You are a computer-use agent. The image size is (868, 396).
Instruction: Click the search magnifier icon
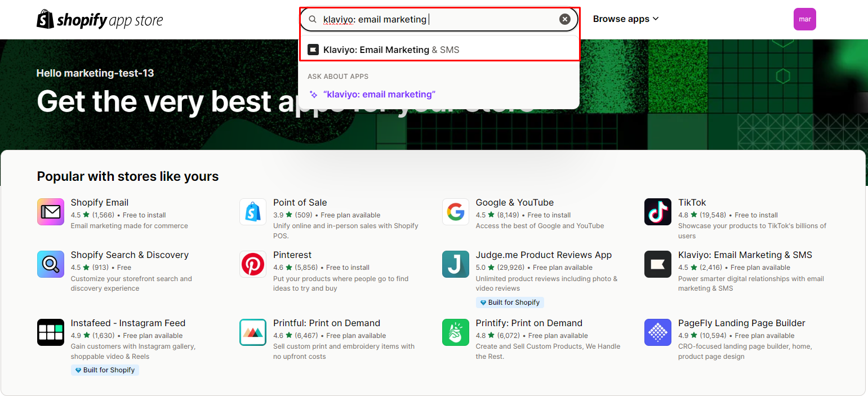[x=312, y=19]
